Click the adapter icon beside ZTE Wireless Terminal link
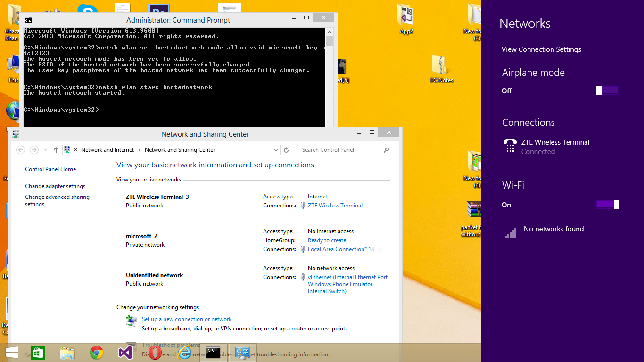The image size is (644, 362). (x=303, y=206)
